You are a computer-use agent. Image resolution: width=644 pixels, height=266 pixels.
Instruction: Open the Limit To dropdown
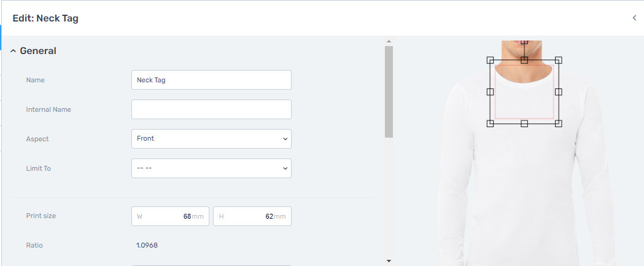[212, 168]
